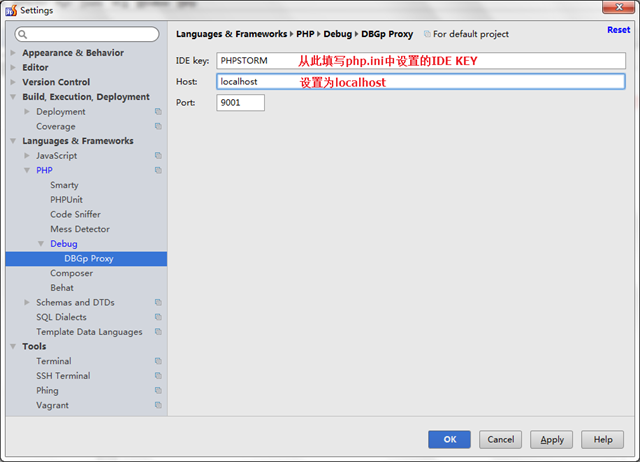Click into the Host text field

point(421,81)
